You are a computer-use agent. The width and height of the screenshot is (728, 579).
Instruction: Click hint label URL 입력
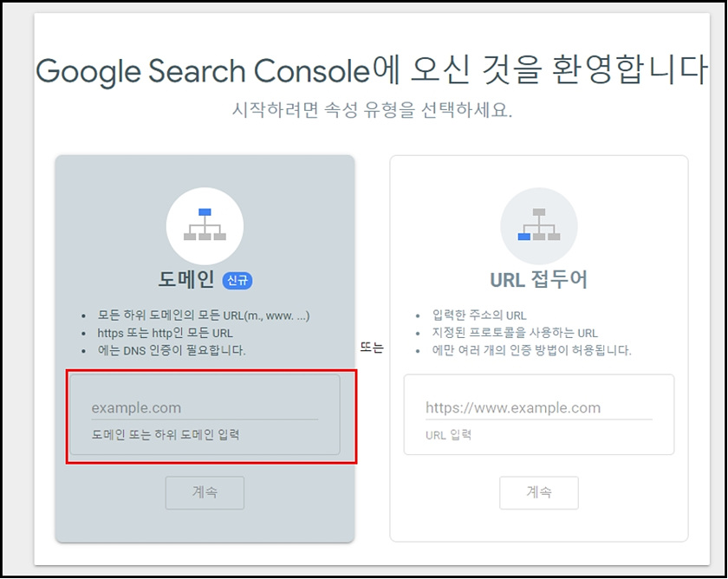(x=449, y=435)
